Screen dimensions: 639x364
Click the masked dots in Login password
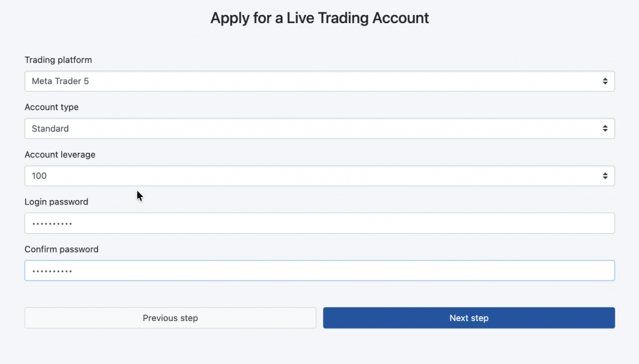coord(52,223)
